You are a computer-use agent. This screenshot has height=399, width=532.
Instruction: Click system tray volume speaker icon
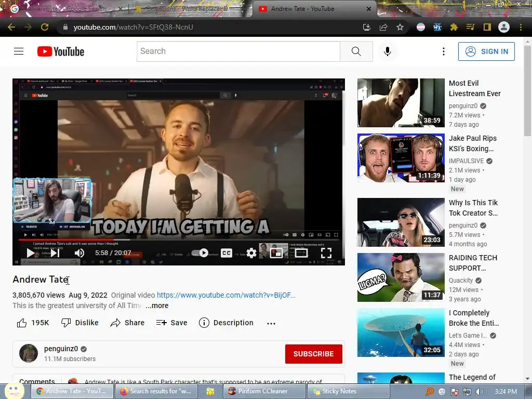click(x=480, y=392)
